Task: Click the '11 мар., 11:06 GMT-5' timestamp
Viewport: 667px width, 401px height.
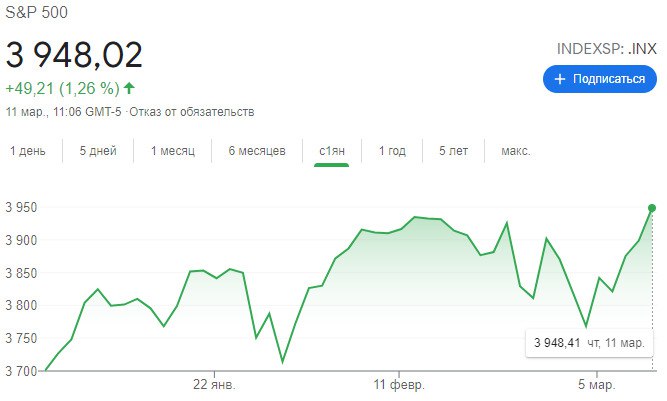Action: click(x=63, y=112)
